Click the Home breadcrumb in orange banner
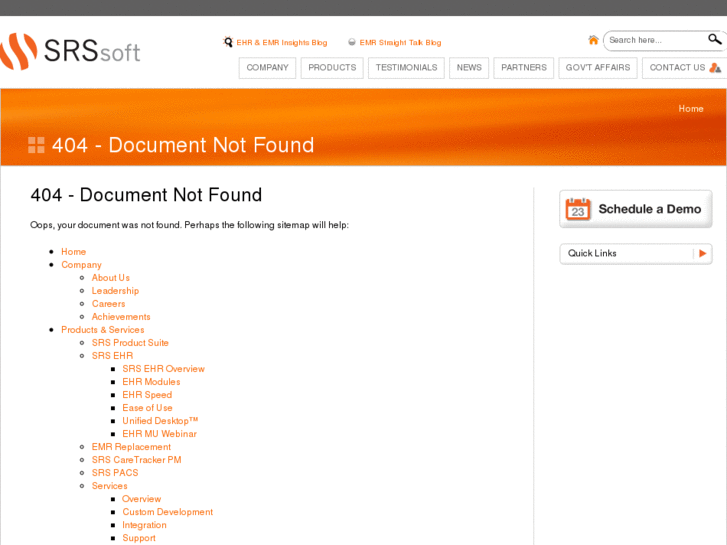This screenshot has height=545, width=727. click(x=691, y=109)
